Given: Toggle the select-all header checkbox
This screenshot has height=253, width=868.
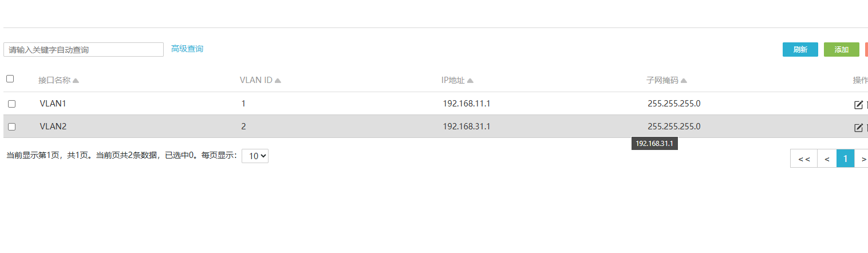Looking at the screenshot, I should (10, 79).
